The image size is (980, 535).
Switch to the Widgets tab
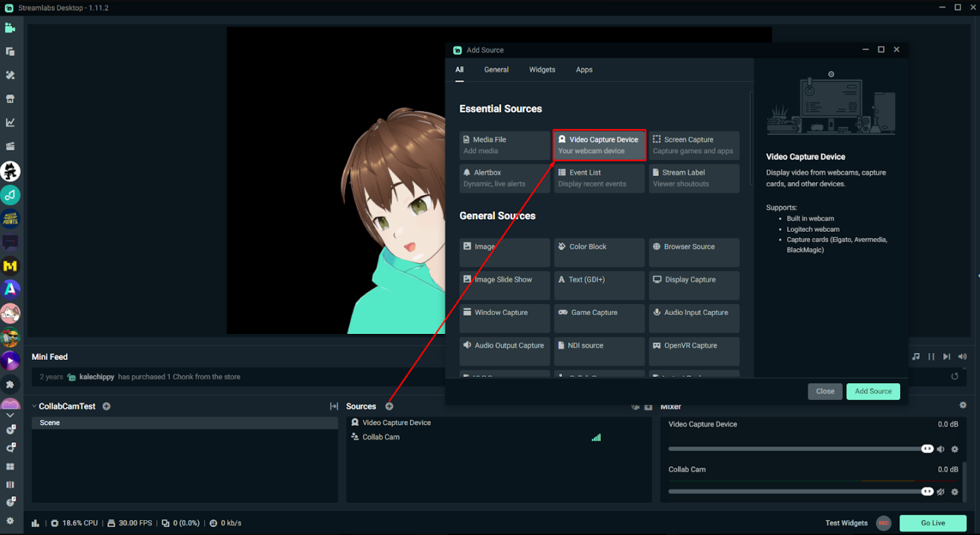pos(542,70)
